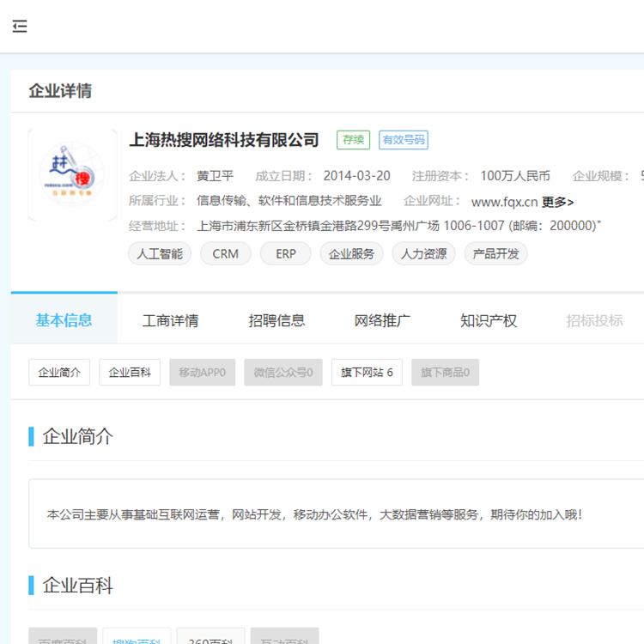Open the 招标投标 tab
Screen dimensions: 644x644
(x=594, y=320)
